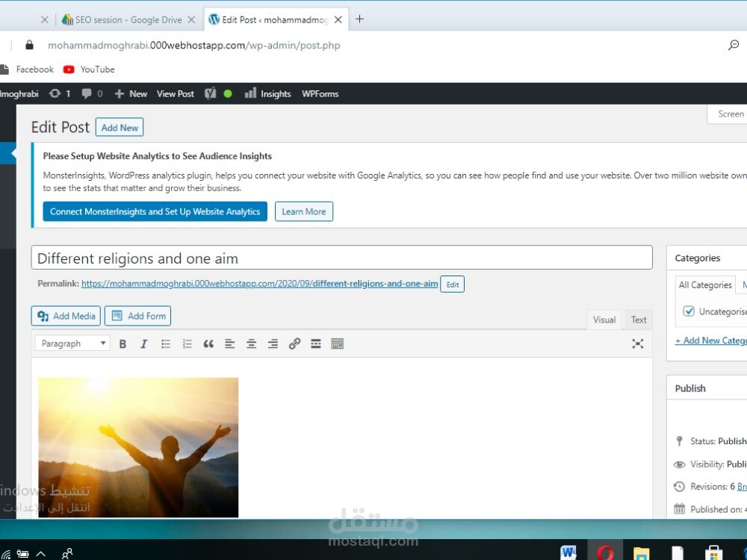This screenshot has width=747, height=560.
Task: Open the post permalink
Action: coord(260,284)
